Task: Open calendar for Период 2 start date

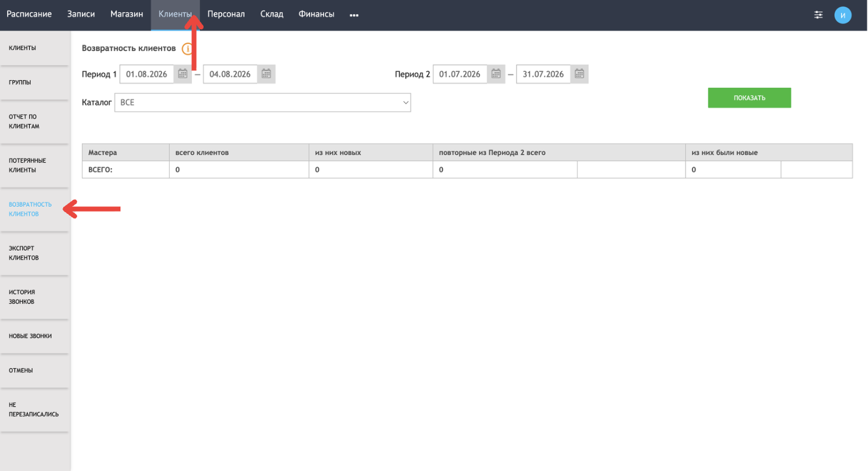Action: [496, 74]
